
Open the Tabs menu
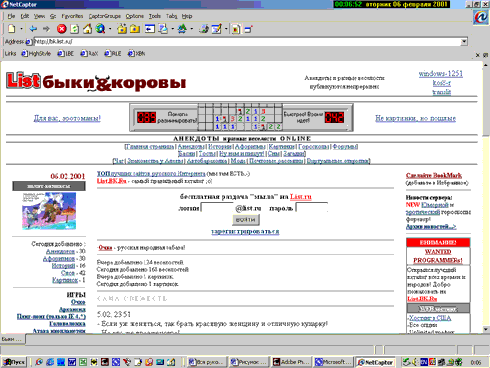[x=171, y=16]
